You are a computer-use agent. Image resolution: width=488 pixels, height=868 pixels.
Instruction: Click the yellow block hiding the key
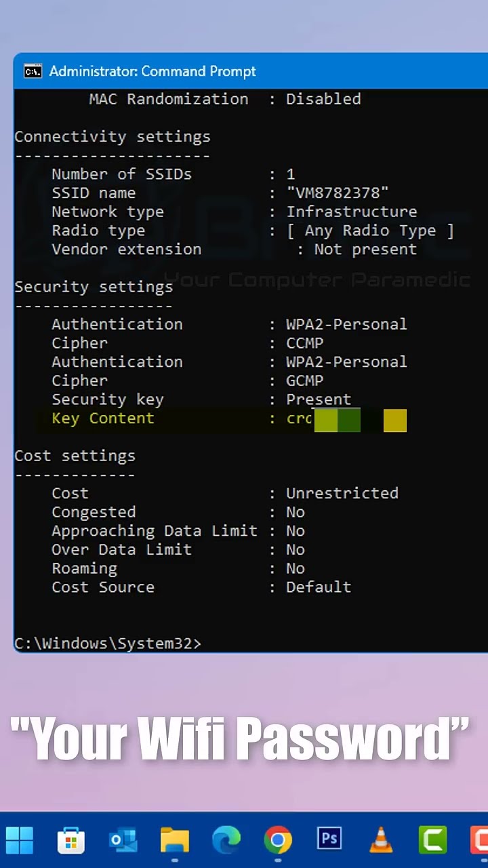[x=394, y=420]
